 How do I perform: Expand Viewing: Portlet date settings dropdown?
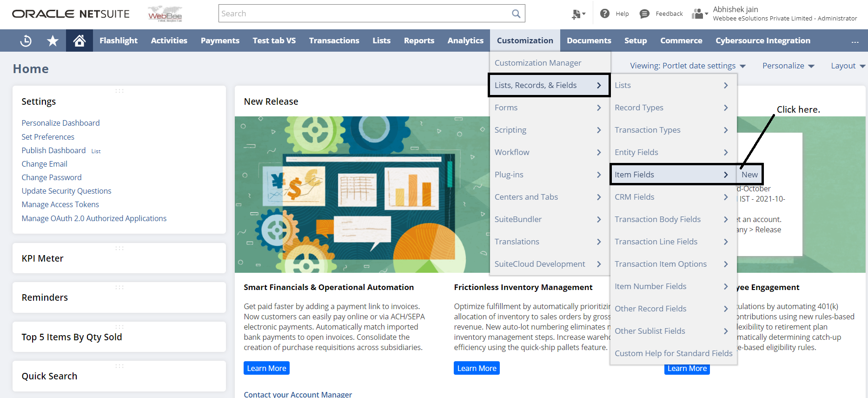pyautogui.click(x=687, y=66)
